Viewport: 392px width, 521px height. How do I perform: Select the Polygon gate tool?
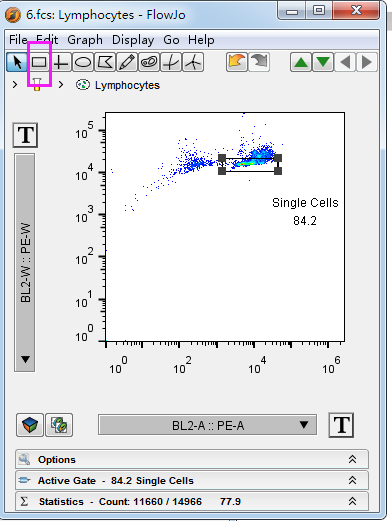click(105, 62)
